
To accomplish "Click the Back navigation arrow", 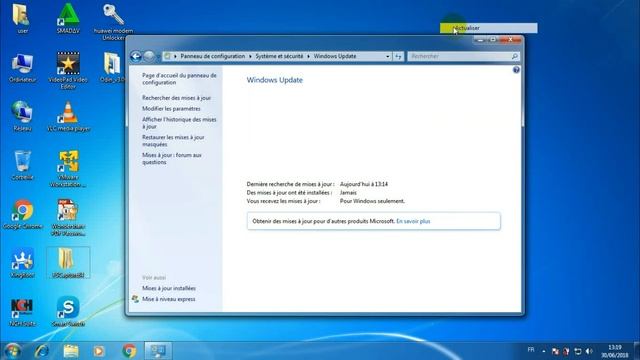I will [x=136, y=56].
